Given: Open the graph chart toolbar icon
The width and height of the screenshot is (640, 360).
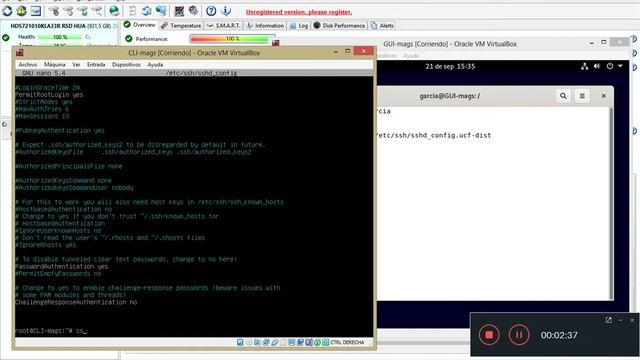Looking at the screenshot, I should point(36,11).
